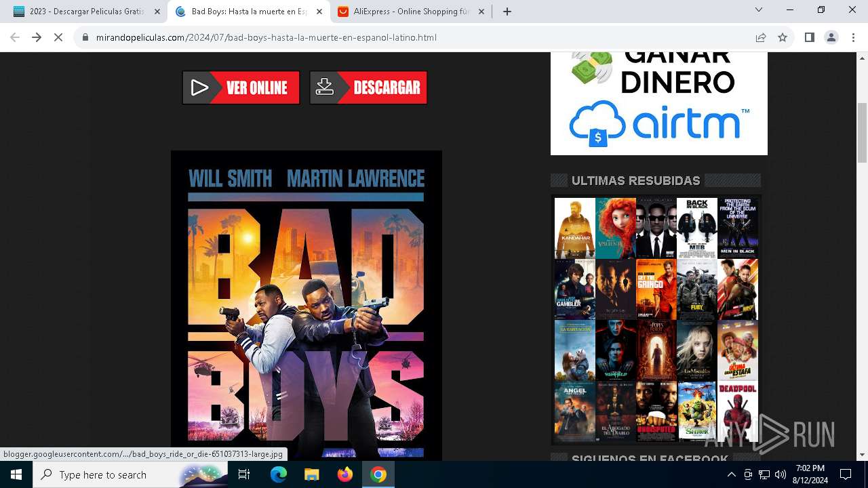Image resolution: width=868 pixels, height=488 pixels.
Task: Open the Valiente (Brave) movie poster
Action: click(x=616, y=228)
